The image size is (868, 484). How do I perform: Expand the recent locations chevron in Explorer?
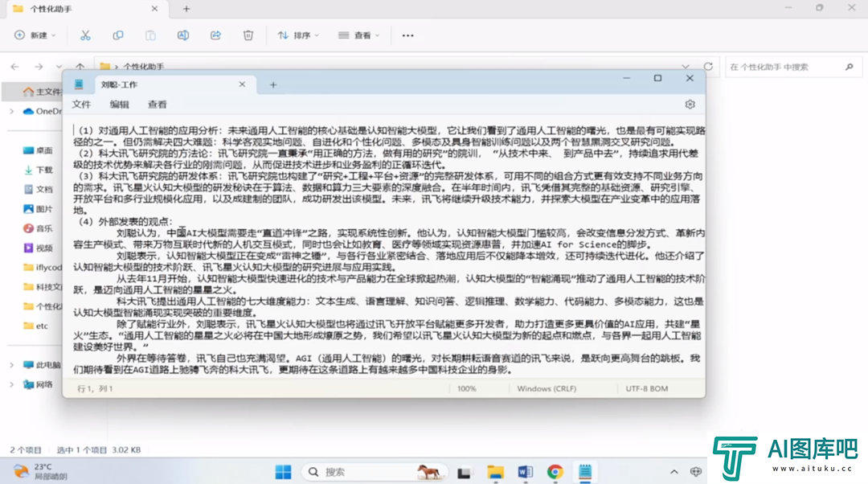point(59,67)
